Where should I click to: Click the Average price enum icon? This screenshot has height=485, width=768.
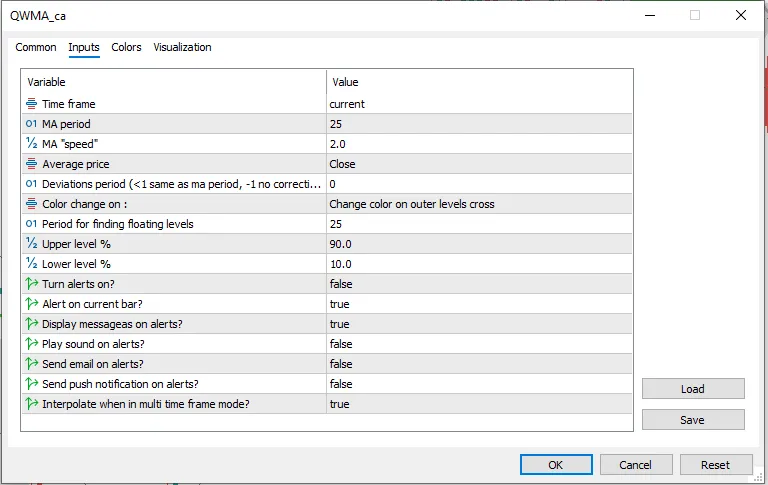pos(31,164)
